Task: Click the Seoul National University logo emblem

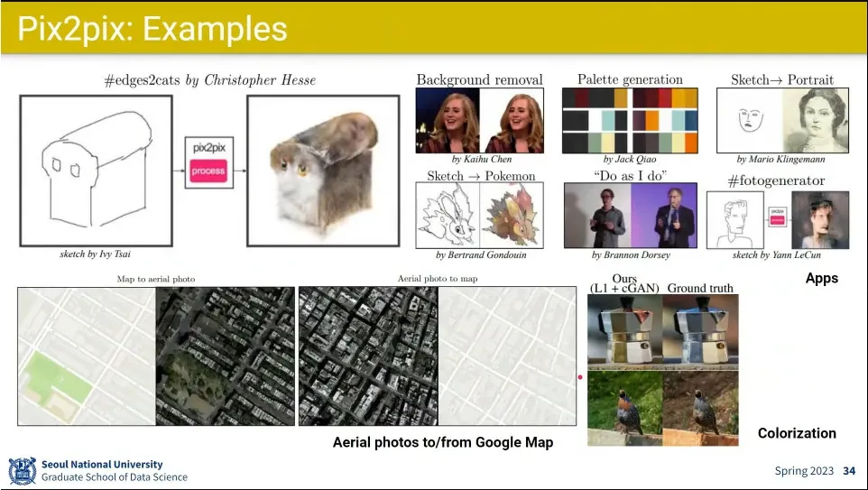Action: 23,471
